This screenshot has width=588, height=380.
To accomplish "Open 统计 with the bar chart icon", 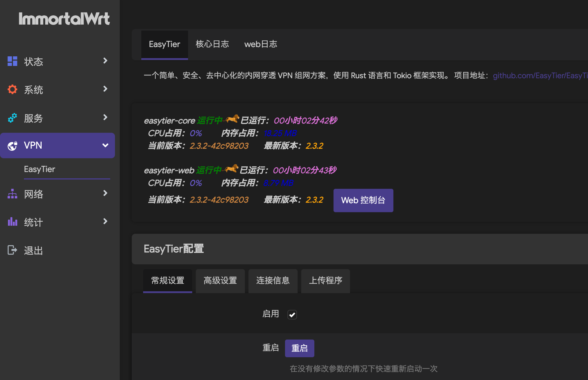I will pyautogui.click(x=12, y=222).
